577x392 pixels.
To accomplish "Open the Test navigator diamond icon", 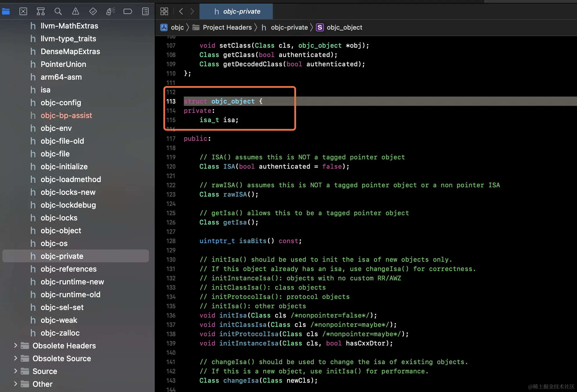I will tap(93, 12).
